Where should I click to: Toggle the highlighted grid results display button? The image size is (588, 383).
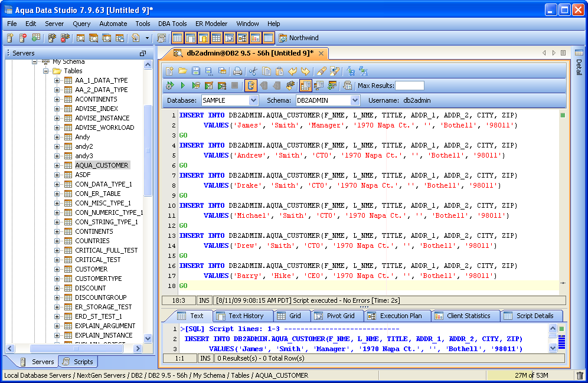pyautogui.click(x=305, y=86)
